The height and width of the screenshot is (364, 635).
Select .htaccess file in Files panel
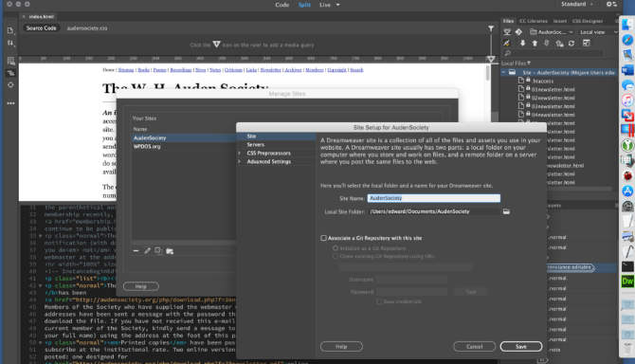(543, 81)
